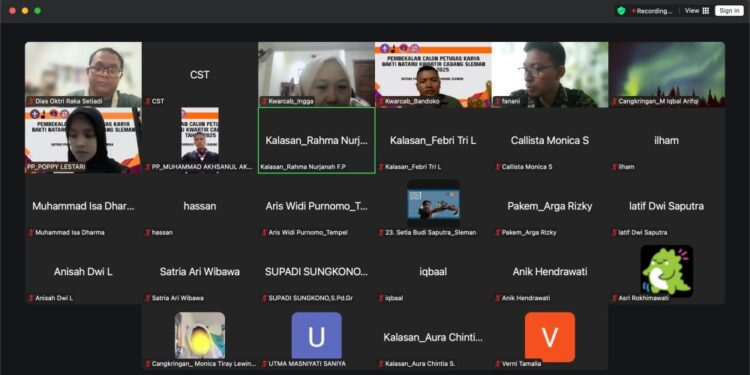
Task: Click muted mic icon beside Kwarcab_Bandoko
Action: coord(381,101)
